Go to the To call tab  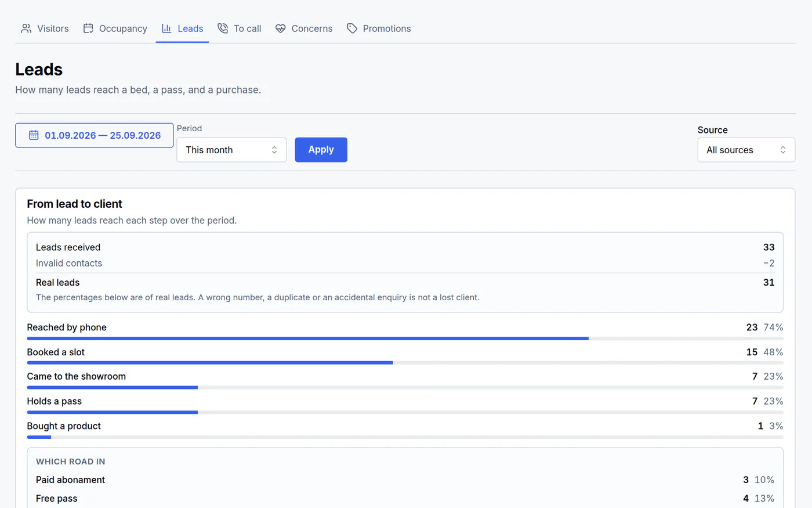(239, 28)
